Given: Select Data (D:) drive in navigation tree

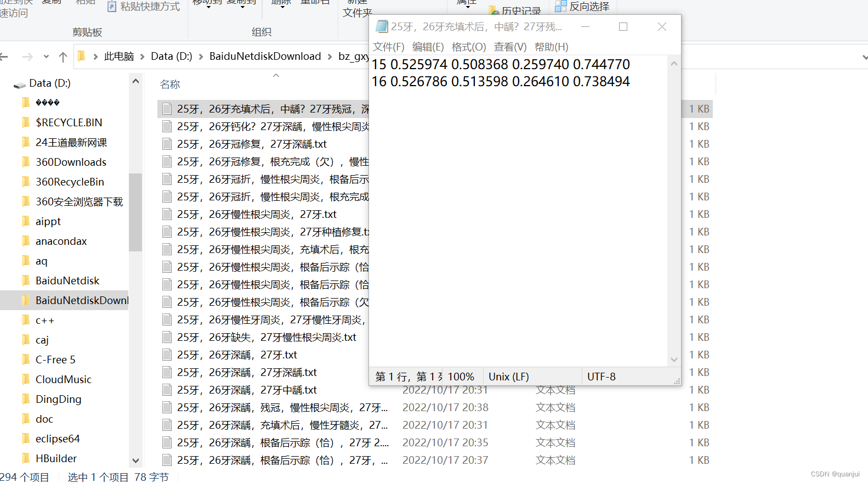Looking at the screenshot, I should (49, 83).
